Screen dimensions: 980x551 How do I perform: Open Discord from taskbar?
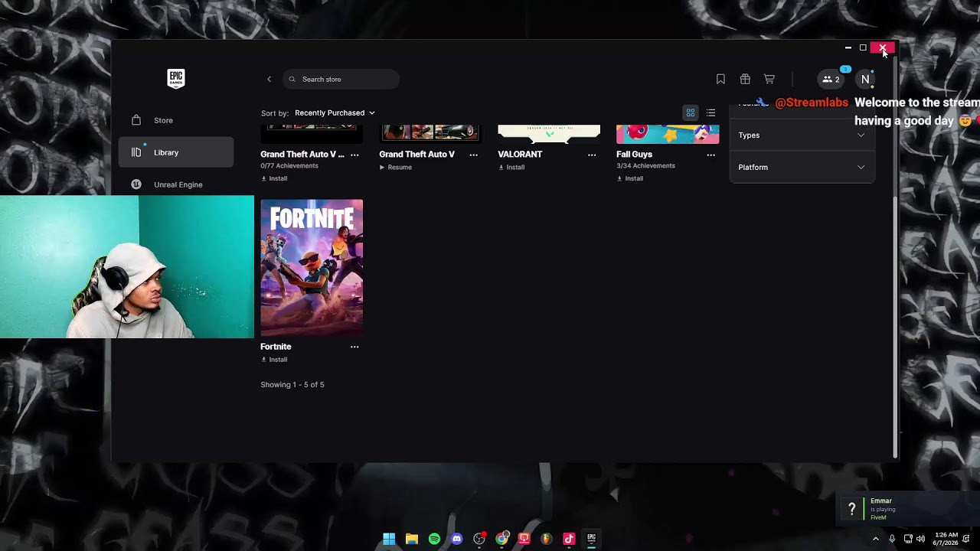[457, 539]
